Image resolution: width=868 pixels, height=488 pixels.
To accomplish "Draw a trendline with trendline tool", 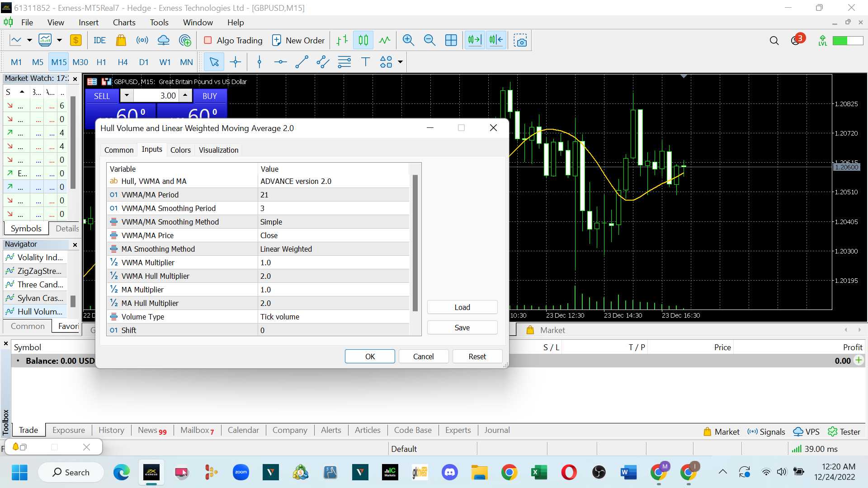I will tap(302, 62).
